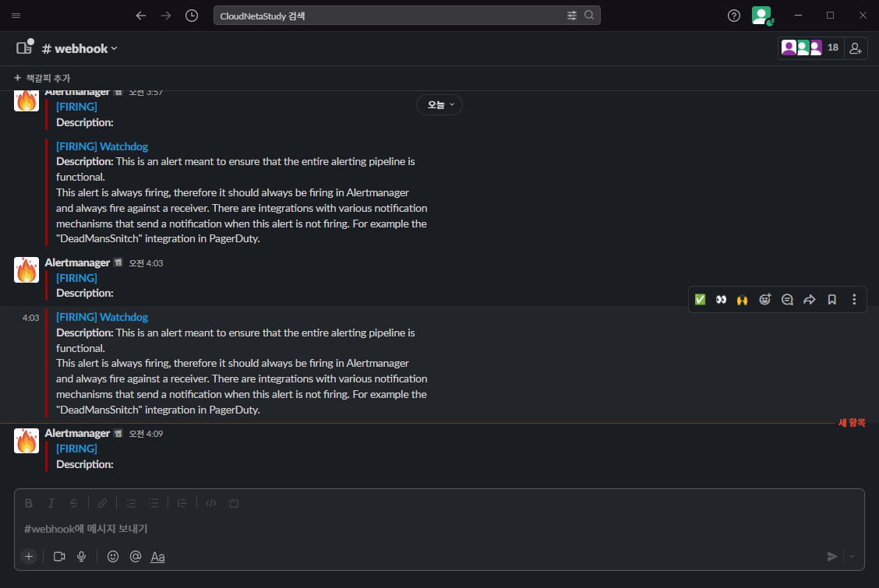This screenshot has height=588, width=879.
Task: Open the history clock icon
Action: [192, 16]
